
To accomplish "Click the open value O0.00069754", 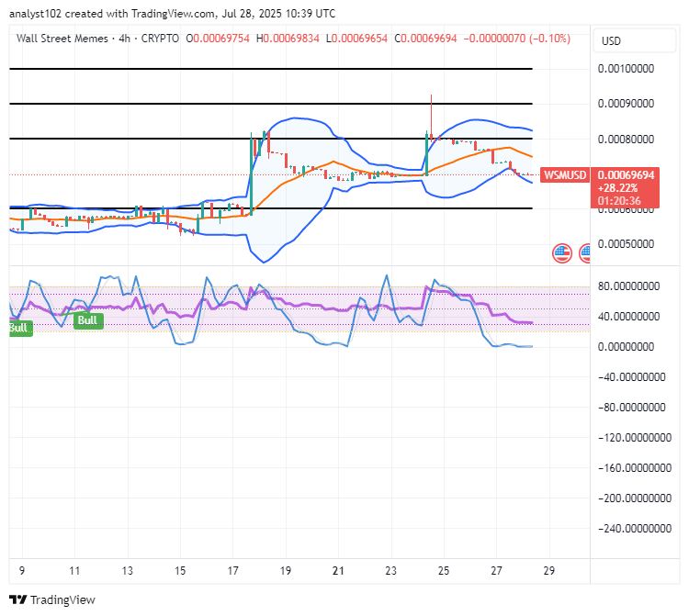I will pos(218,39).
